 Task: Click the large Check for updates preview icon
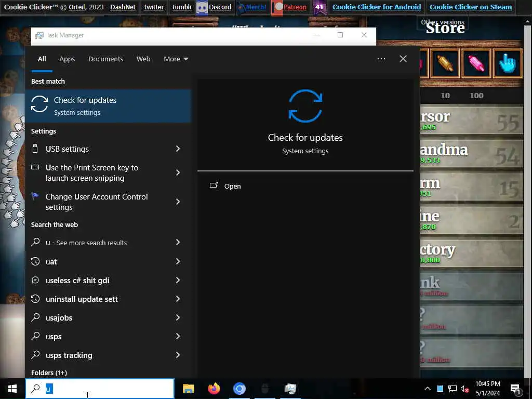305,106
